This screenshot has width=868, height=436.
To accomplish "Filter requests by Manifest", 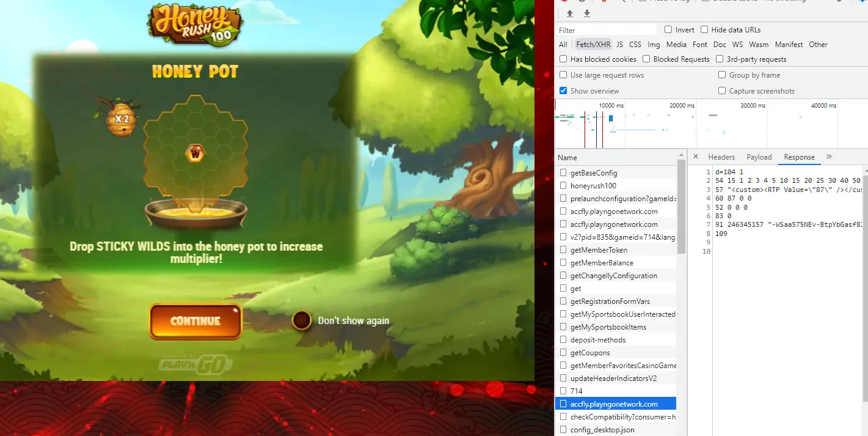I will (789, 45).
